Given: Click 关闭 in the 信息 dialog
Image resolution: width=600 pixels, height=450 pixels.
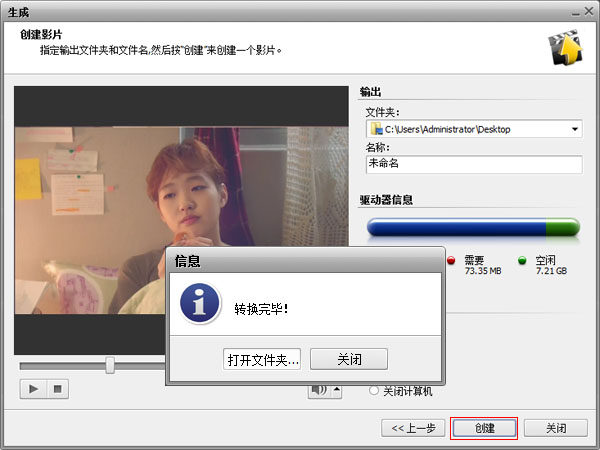Looking at the screenshot, I should (x=349, y=359).
